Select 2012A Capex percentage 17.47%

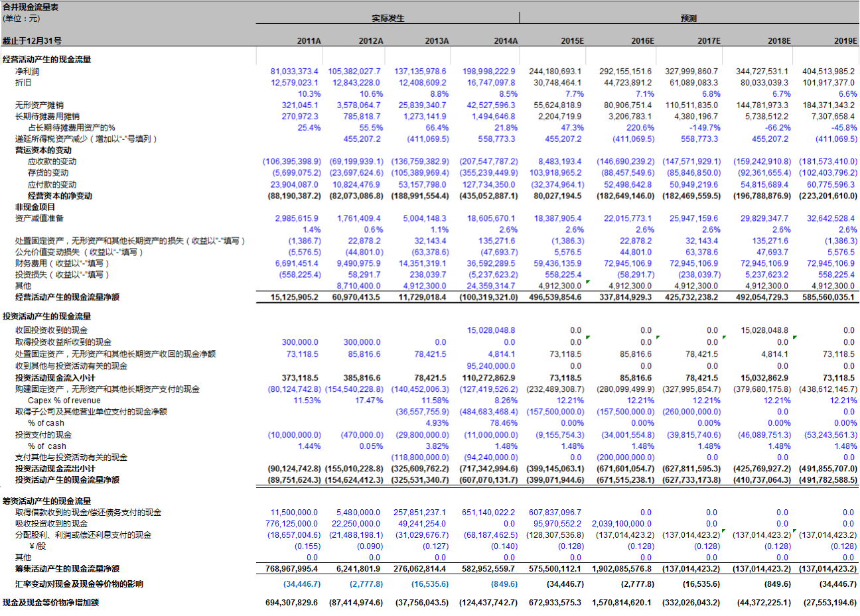[x=369, y=400]
